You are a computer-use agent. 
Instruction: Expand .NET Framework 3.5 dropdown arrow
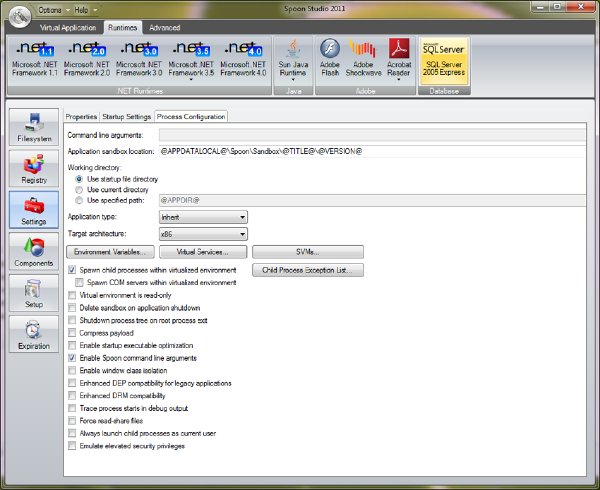tap(191, 80)
